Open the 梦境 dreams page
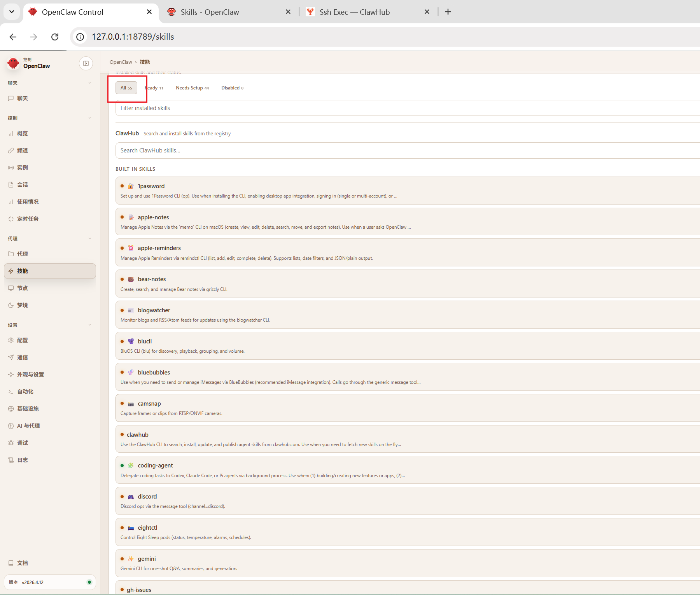 [x=50, y=305]
